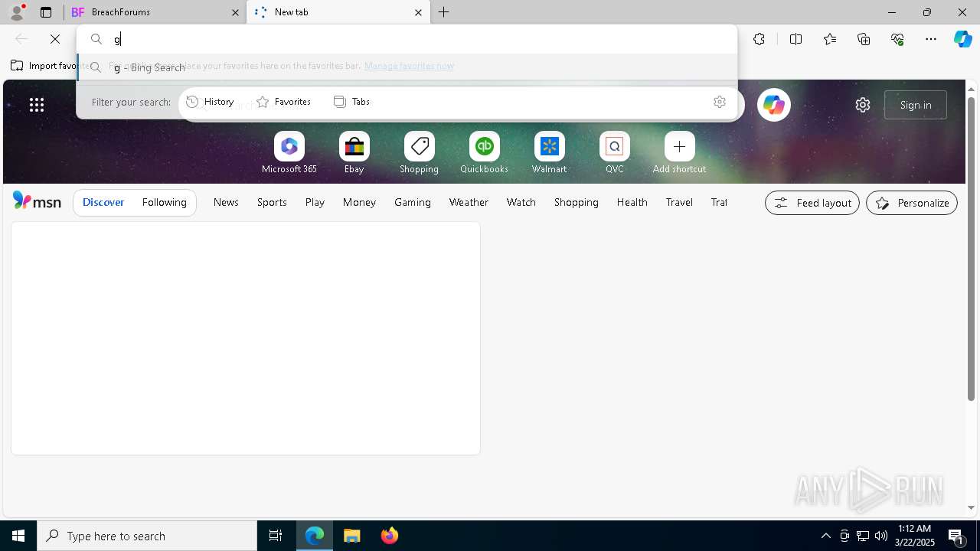Click the scrollbar down arrow
Screen dimensions: 980x551
click(x=971, y=507)
